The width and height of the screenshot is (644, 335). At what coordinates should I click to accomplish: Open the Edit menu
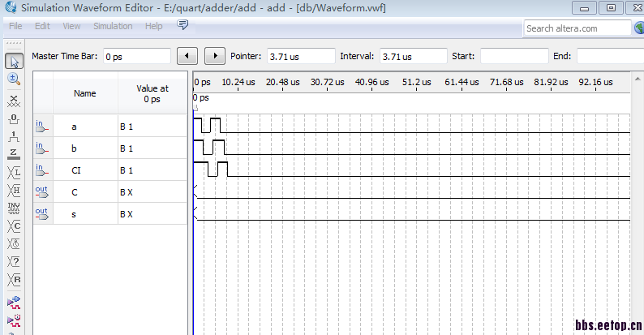[42, 26]
